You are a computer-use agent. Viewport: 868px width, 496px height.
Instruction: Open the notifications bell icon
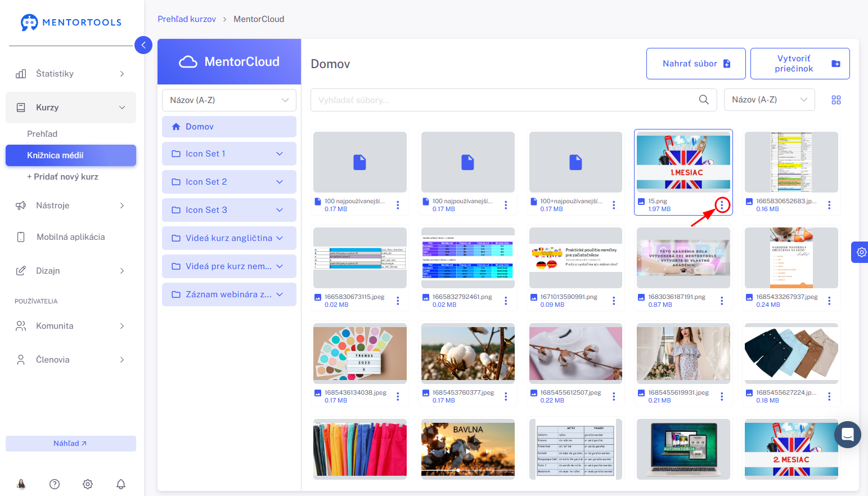point(121,484)
